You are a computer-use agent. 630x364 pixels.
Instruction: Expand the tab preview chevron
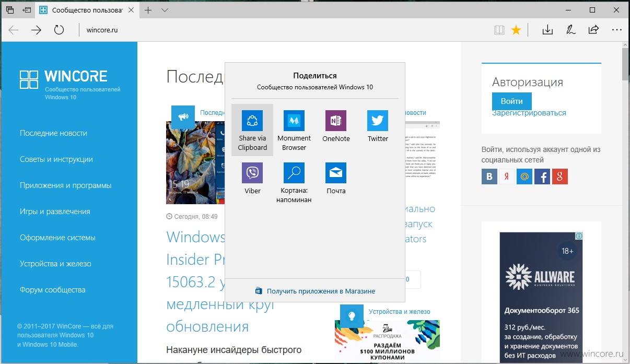pyautogui.click(x=165, y=10)
